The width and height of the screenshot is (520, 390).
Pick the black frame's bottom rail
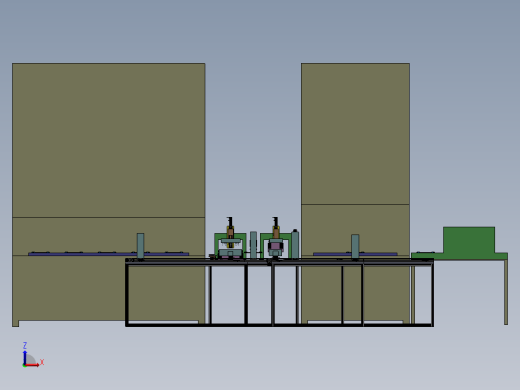click(279, 325)
